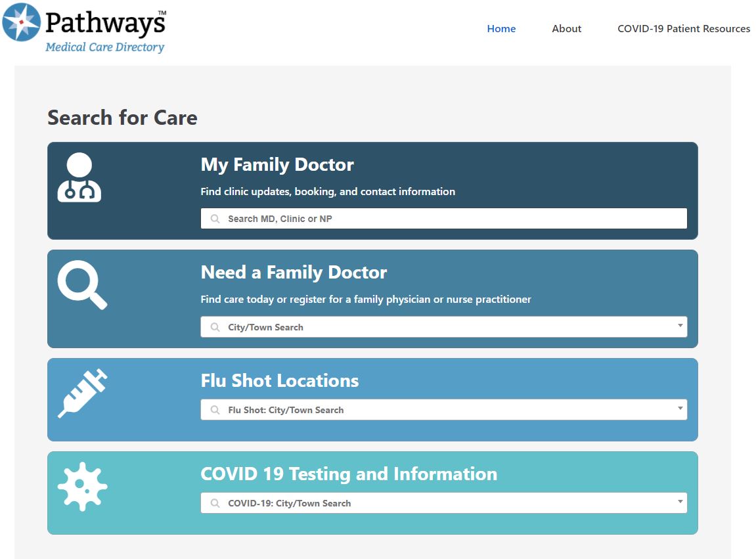Click search icon in COVID-19 search field

coord(215,503)
